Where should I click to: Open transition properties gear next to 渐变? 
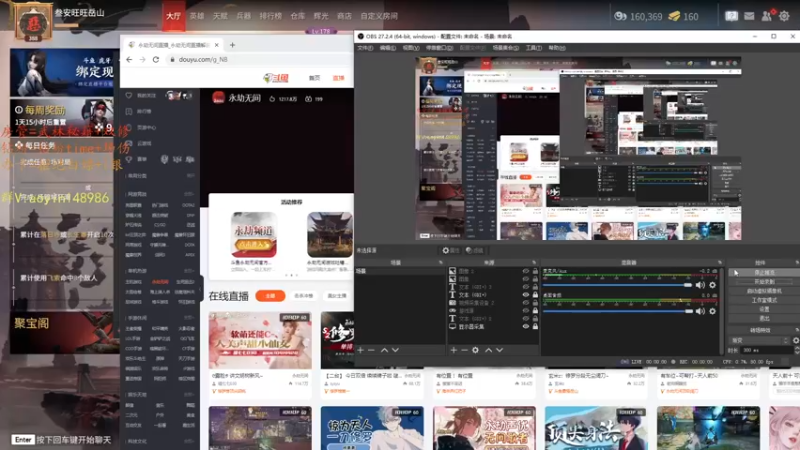point(795,340)
